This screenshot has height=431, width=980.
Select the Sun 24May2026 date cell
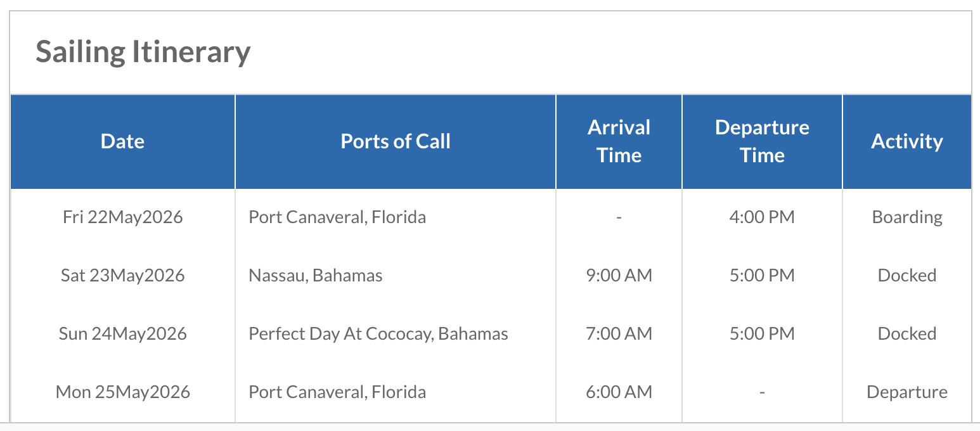(122, 334)
